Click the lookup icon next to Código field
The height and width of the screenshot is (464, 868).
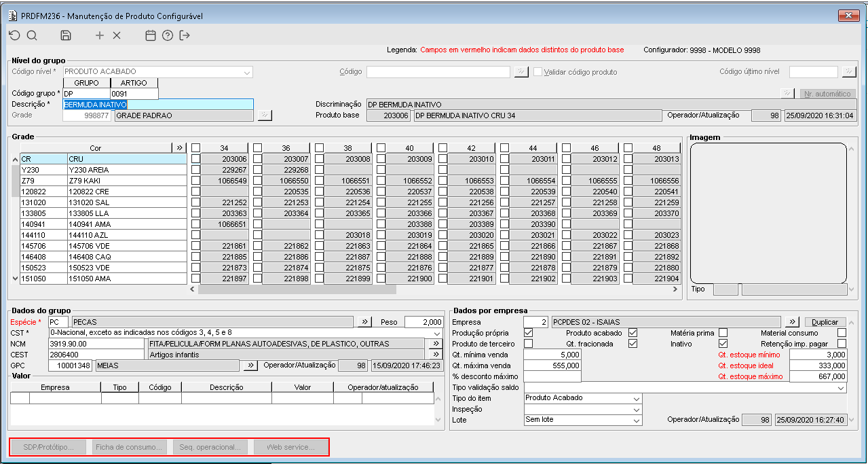tap(521, 71)
